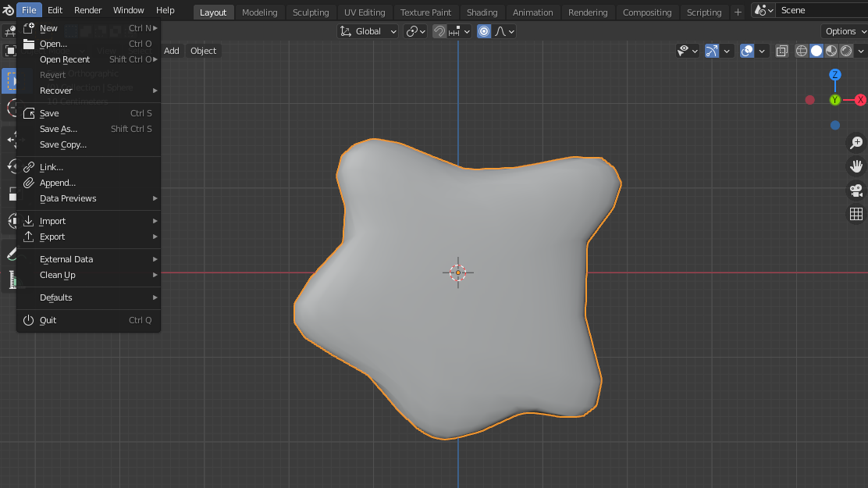Open gizmo options dropdown arrow

(x=727, y=51)
